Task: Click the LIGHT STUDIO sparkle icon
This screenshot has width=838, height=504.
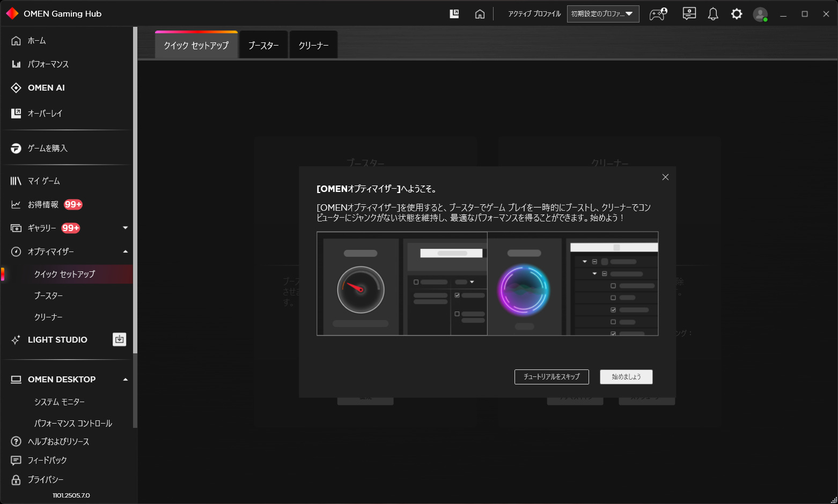Action: pos(16,340)
